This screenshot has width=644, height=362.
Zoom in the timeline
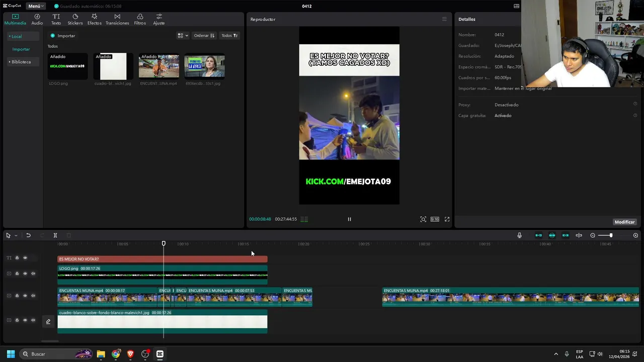tap(635, 235)
